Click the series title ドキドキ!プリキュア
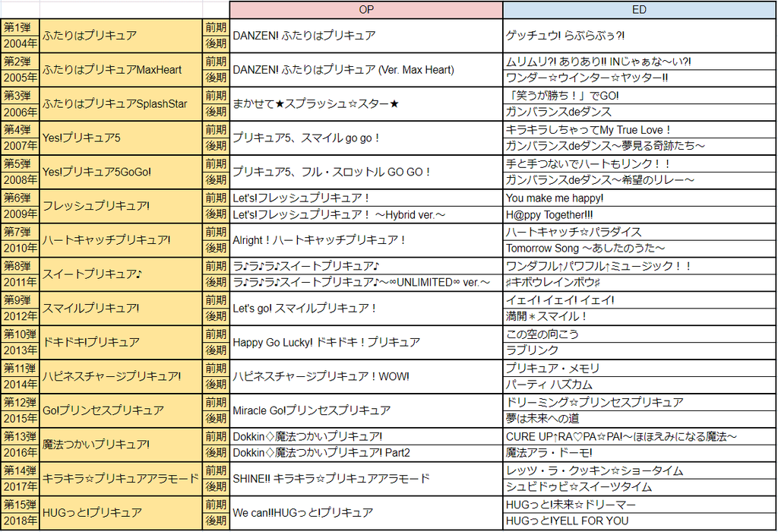The width and height of the screenshot is (778, 532). click(121, 343)
